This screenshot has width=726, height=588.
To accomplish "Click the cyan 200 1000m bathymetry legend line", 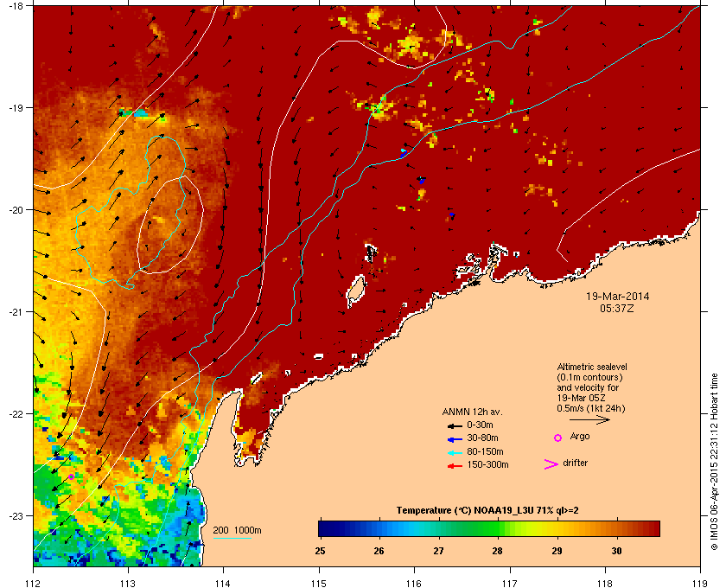I will 232,539.
